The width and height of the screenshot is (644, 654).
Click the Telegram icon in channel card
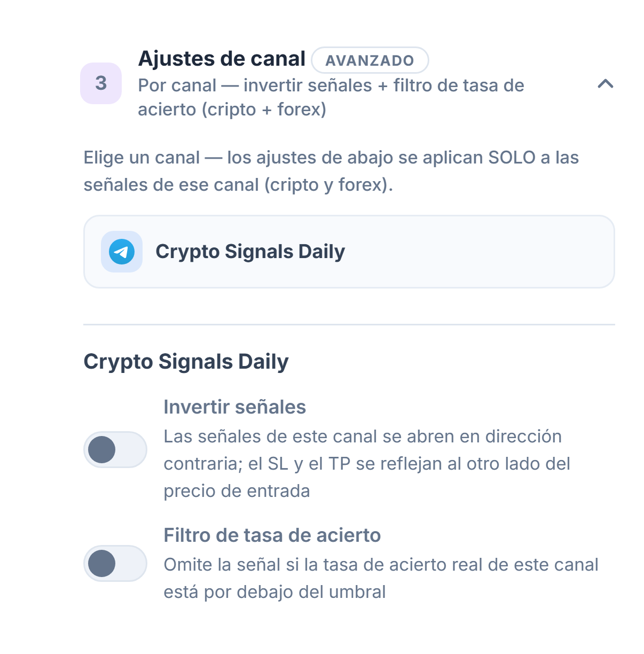[122, 252]
